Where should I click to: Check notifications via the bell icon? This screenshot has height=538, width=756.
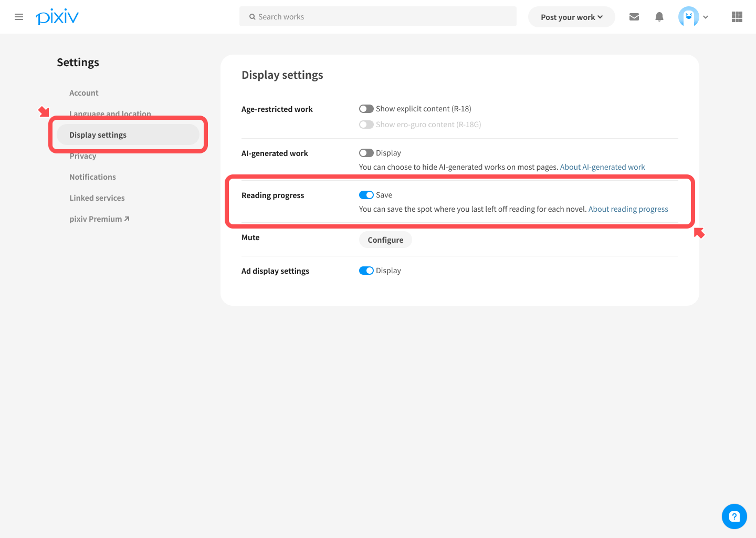659,16
